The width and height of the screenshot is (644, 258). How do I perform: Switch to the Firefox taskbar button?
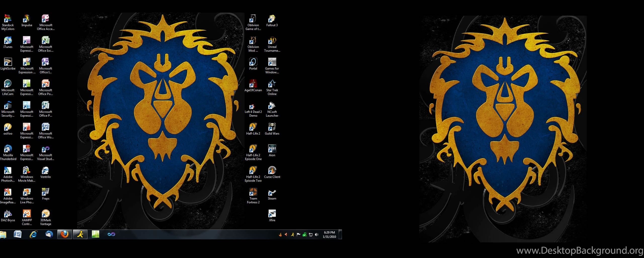(x=65, y=234)
